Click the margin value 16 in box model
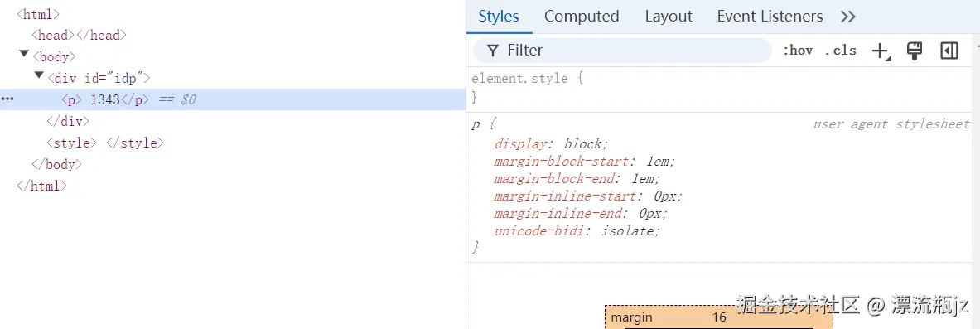This screenshot has height=329, width=980. 719,317
